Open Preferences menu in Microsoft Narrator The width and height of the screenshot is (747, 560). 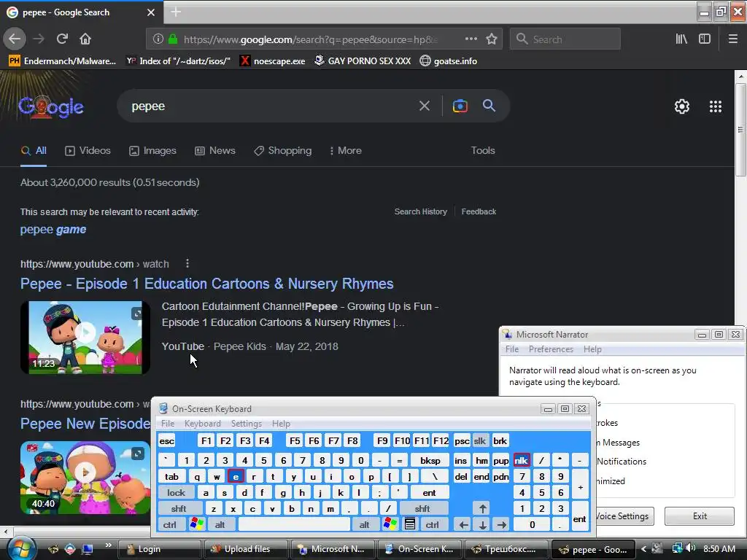551,349
